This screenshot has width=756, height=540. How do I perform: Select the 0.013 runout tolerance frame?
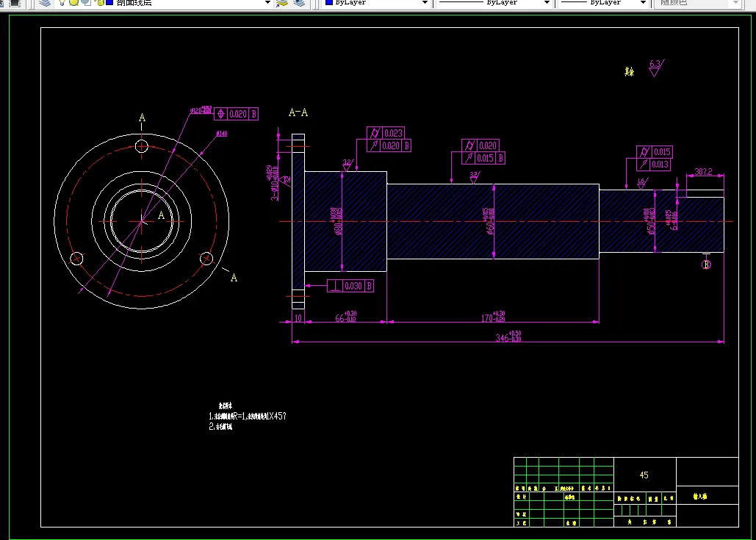pyautogui.click(x=654, y=165)
